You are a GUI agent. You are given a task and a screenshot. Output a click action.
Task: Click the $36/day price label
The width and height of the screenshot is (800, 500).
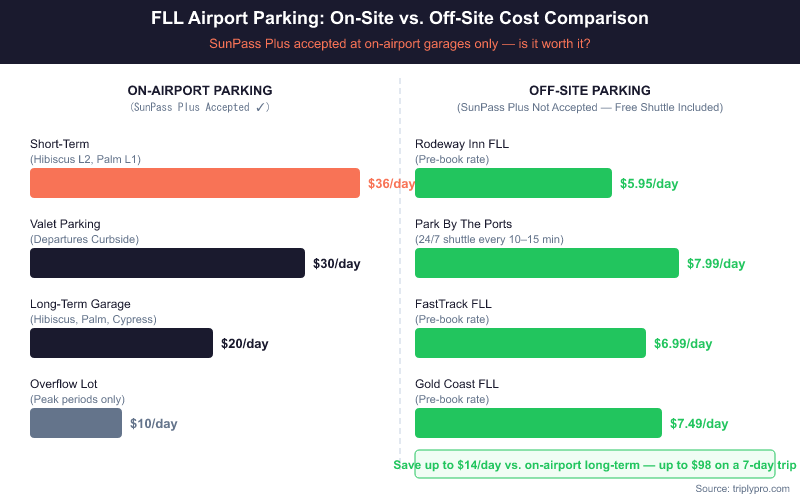[391, 184]
